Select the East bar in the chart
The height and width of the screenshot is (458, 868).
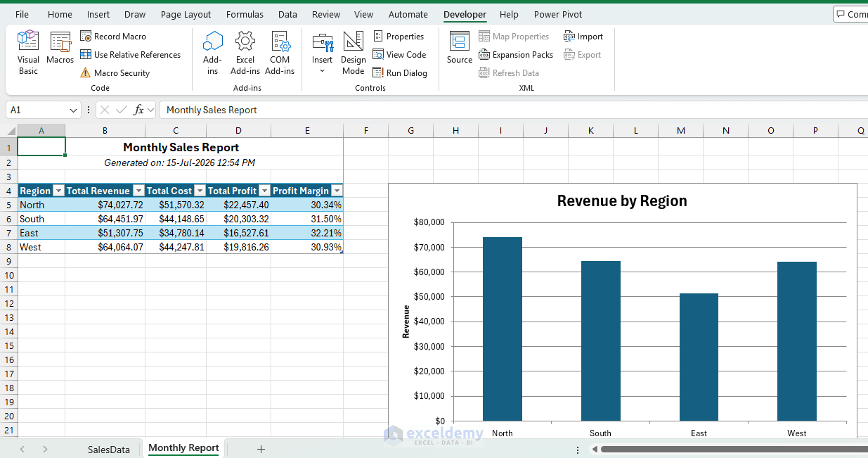699,357
